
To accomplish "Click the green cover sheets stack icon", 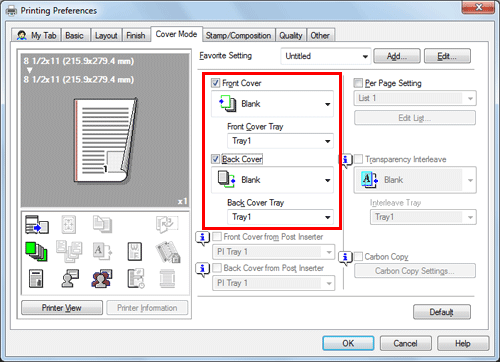I will (x=36, y=251).
